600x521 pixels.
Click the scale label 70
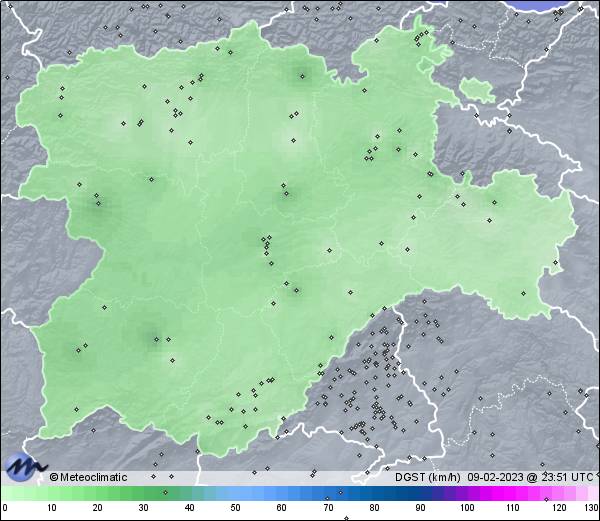click(x=328, y=508)
